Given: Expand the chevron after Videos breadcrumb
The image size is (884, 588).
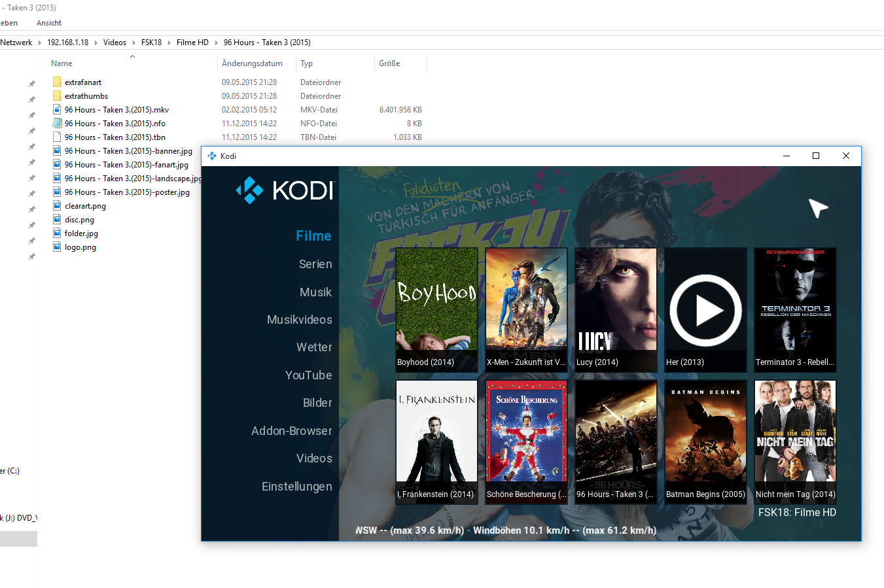Looking at the screenshot, I should click(x=133, y=43).
